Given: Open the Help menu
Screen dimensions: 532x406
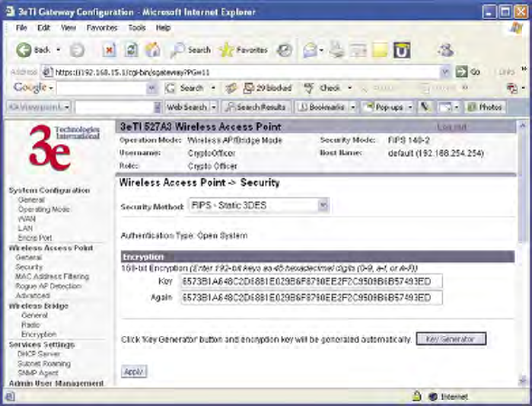Looking at the screenshot, I should click(163, 28).
